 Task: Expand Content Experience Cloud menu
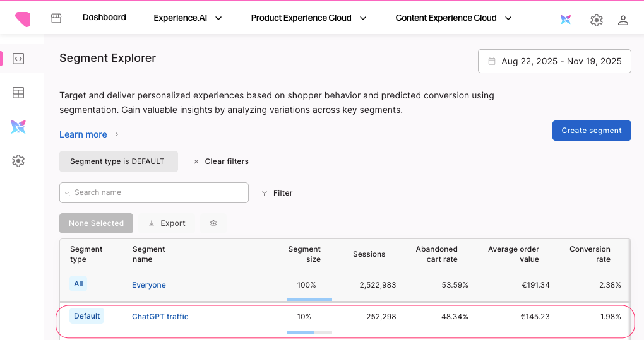[453, 18]
